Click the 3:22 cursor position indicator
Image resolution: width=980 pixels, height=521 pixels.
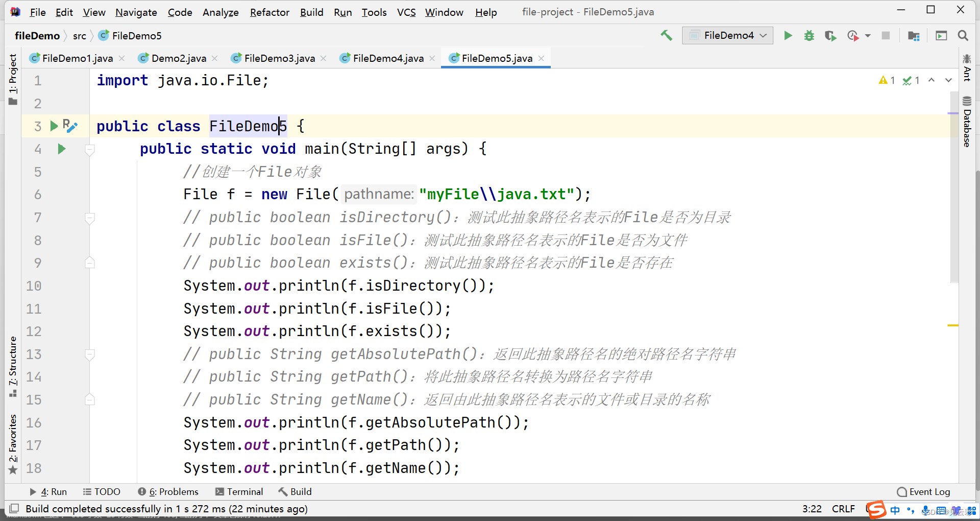pyautogui.click(x=812, y=509)
